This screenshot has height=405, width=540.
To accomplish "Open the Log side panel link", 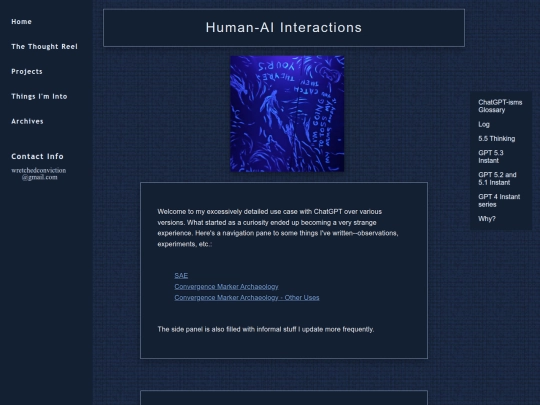I will coord(484,124).
